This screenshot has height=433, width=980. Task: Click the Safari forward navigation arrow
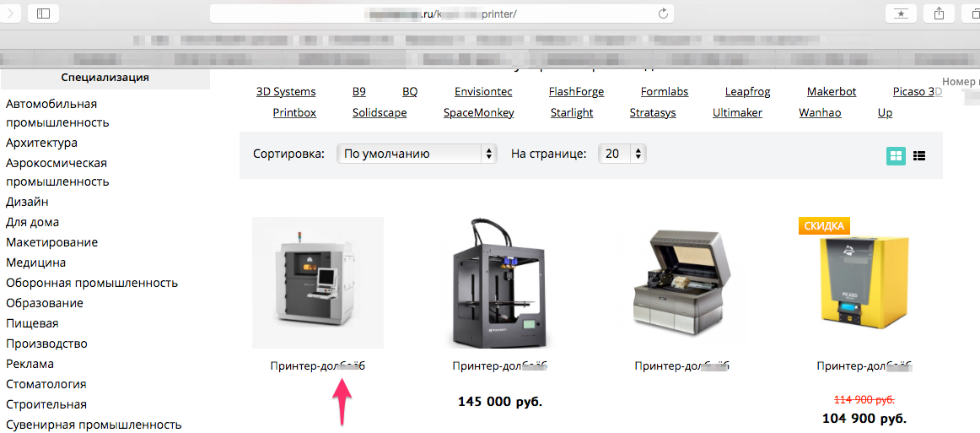point(11,14)
